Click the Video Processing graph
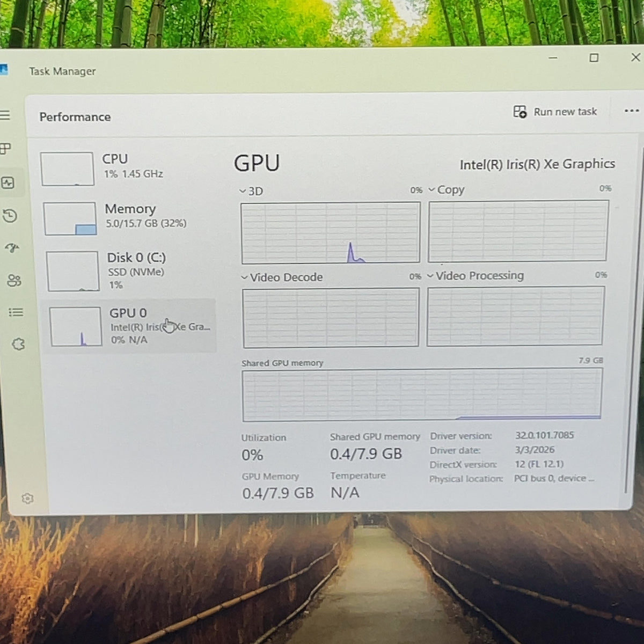The width and height of the screenshot is (644, 644). [x=516, y=316]
